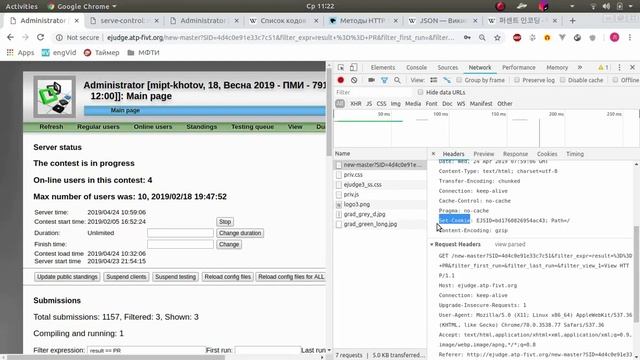Click the DevTools warnings count icon
Image resolution: width=640 pixels, height=360 pixels.
tap(603, 67)
